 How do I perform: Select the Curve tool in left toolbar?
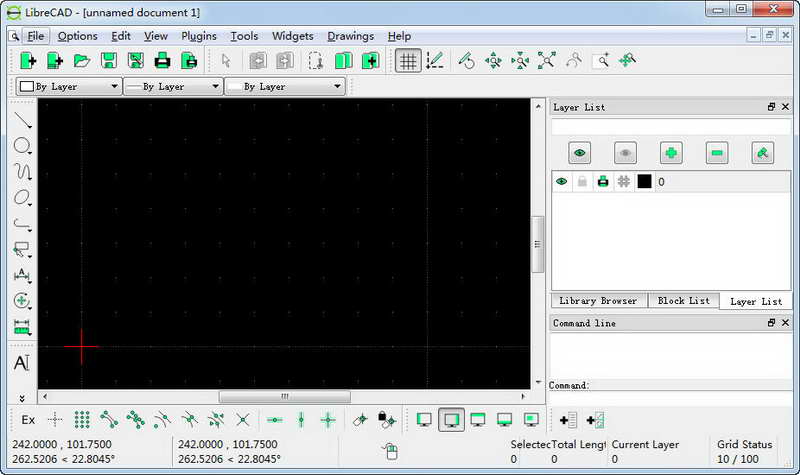pyautogui.click(x=22, y=171)
